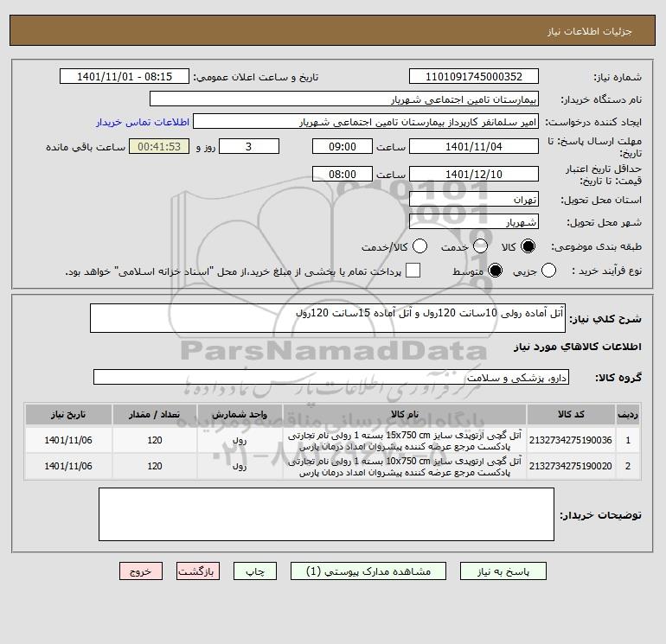Click the need number field 1101091745000352
Image resolution: width=666 pixels, height=644 pixels.
pyautogui.click(x=474, y=77)
